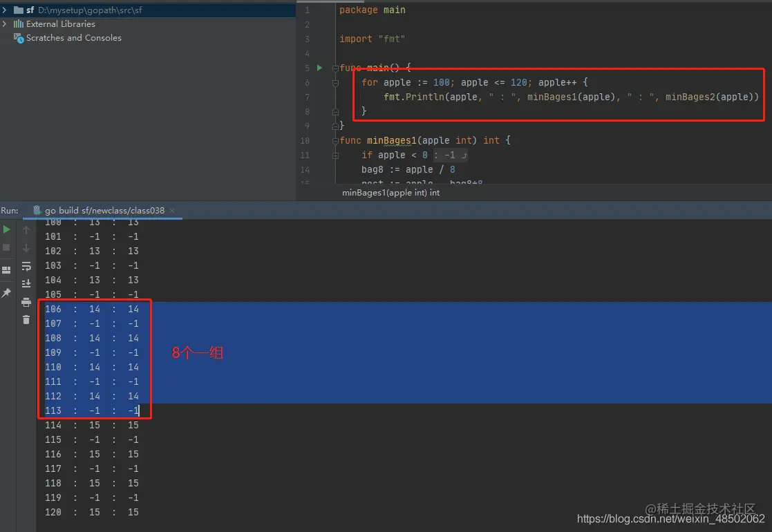Click the fold end marker at line 9
This screenshot has height=532, width=772.
click(x=335, y=126)
